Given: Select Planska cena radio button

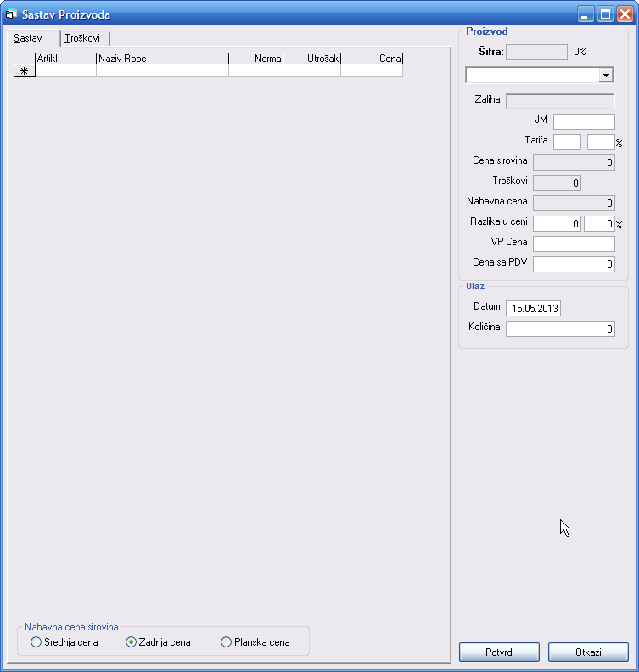Looking at the screenshot, I should pos(226,642).
